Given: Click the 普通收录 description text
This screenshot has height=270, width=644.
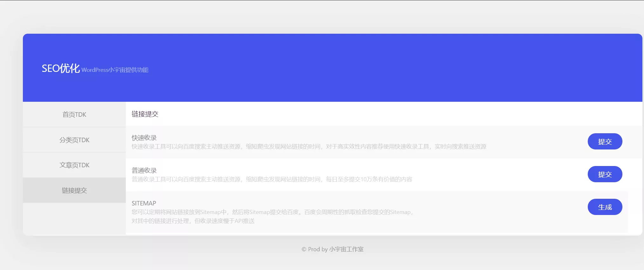Looking at the screenshot, I should (272, 179).
